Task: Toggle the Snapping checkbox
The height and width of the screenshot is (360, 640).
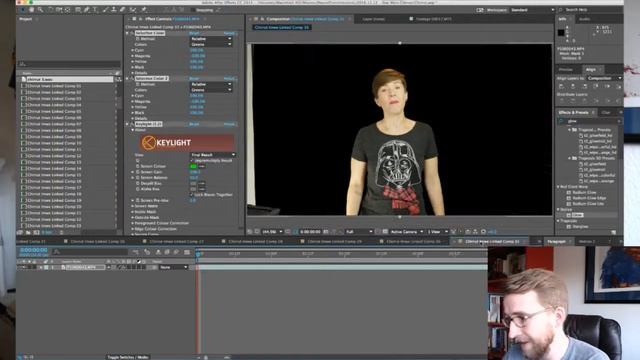Action: pyautogui.click(x=193, y=10)
